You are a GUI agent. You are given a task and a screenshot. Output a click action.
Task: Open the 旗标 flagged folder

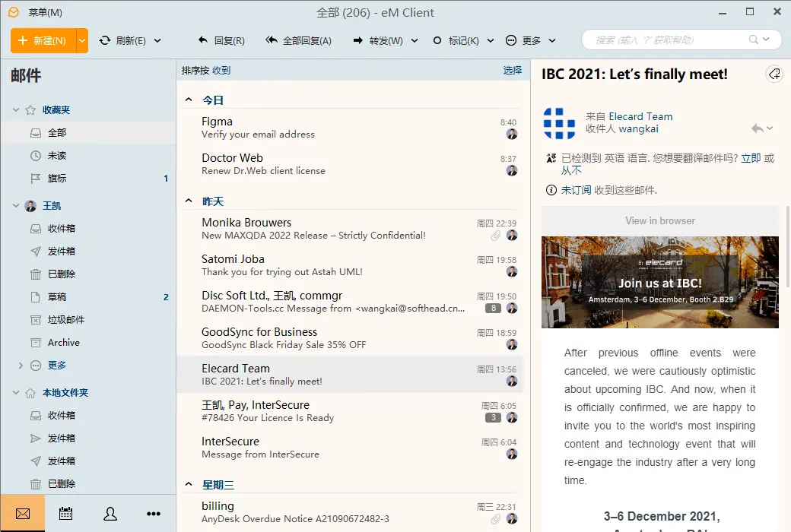pos(88,179)
